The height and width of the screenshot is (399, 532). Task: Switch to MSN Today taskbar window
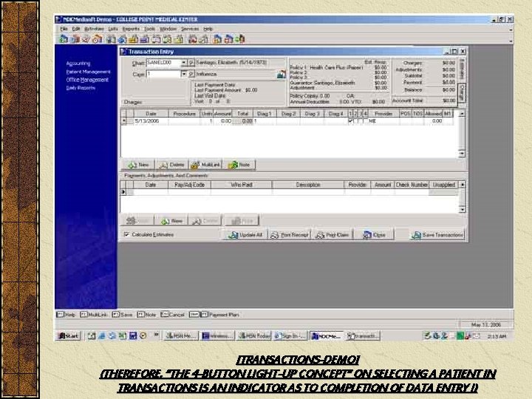click(x=253, y=336)
